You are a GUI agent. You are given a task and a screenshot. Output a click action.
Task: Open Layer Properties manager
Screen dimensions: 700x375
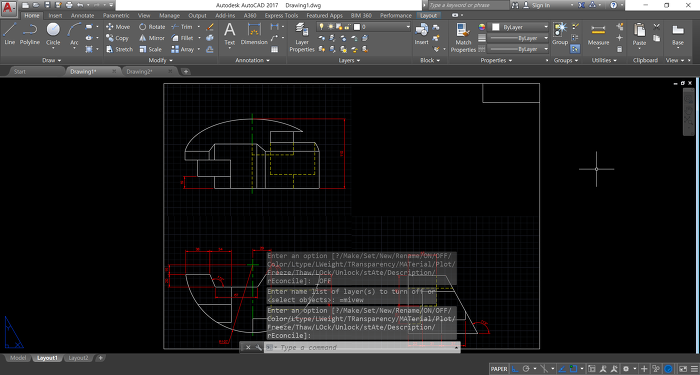302,38
